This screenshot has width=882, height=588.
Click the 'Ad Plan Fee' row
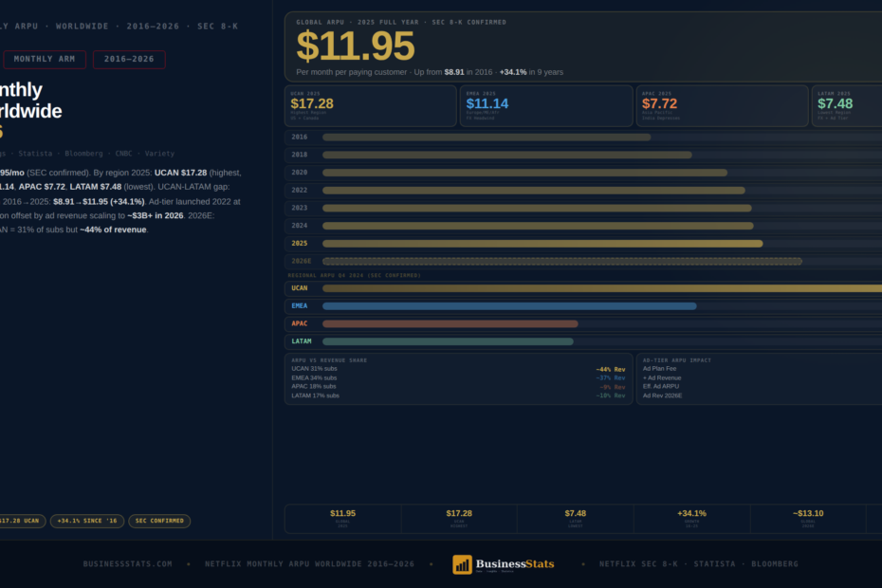pyautogui.click(x=763, y=369)
